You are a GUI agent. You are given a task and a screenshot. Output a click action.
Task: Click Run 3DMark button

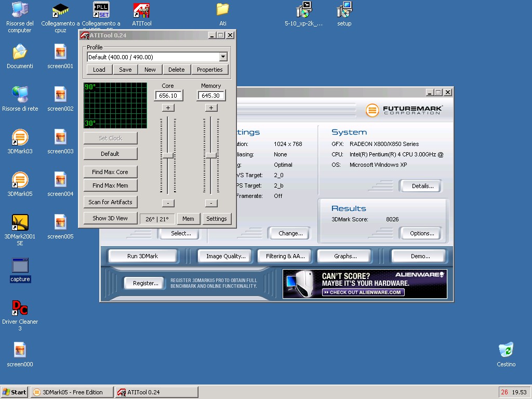coord(142,256)
